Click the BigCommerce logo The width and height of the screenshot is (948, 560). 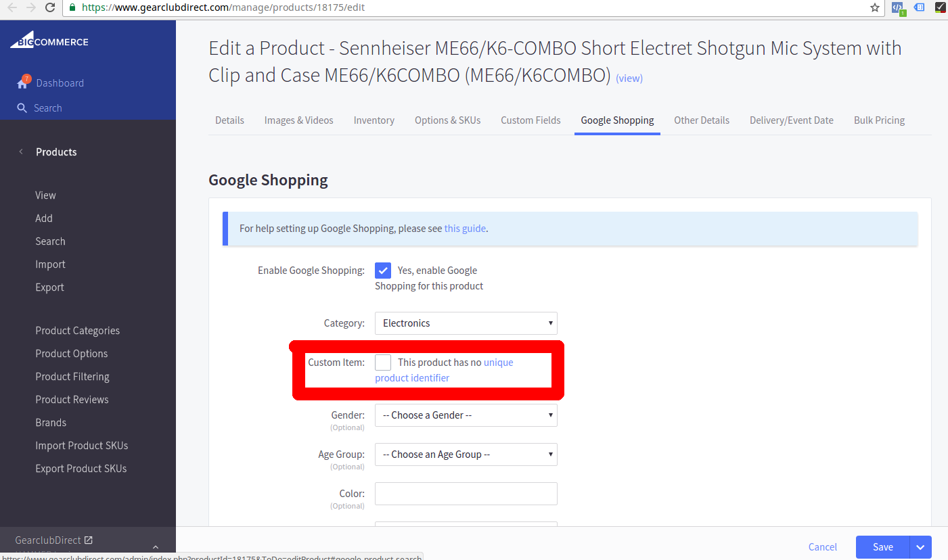(x=49, y=40)
